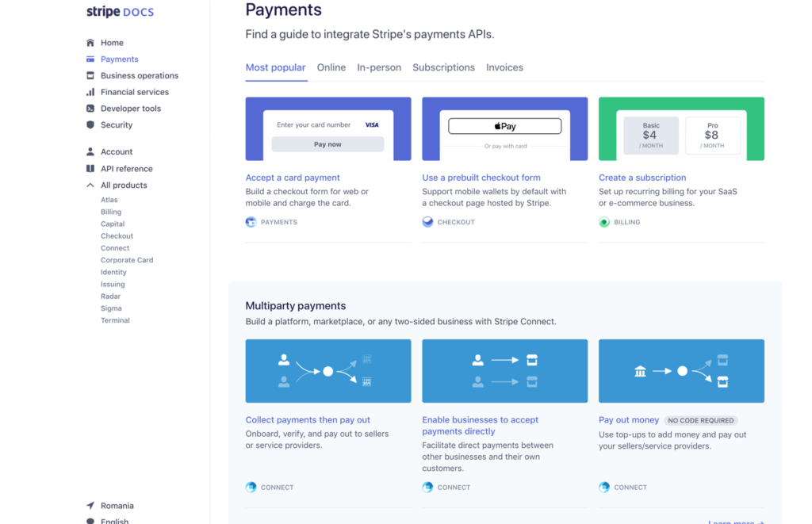Open Enable businesses to accept payments directly
This screenshot has height=524, width=812.
480,426
